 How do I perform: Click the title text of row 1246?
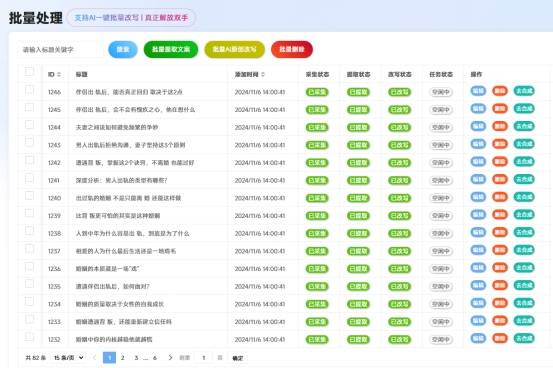click(x=129, y=92)
